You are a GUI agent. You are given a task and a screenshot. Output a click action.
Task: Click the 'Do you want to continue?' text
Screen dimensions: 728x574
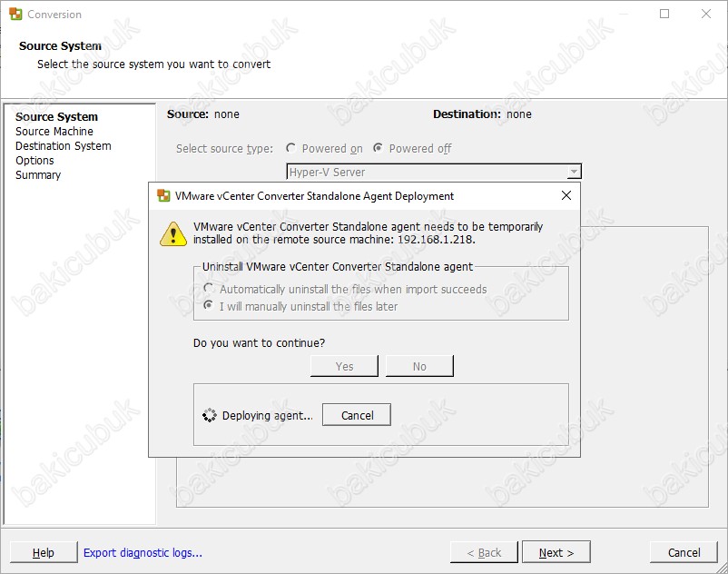(x=259, y=342)
